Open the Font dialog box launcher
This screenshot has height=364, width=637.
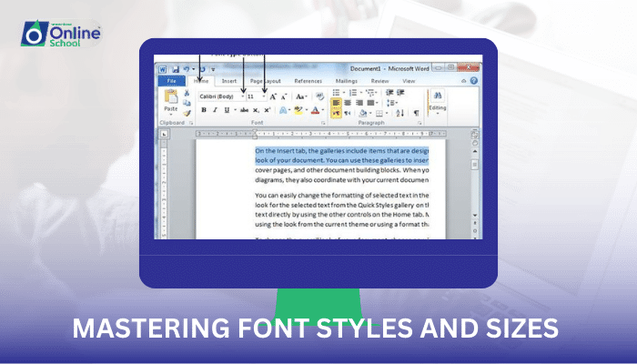pyautogui.click(x=323, y=123)
